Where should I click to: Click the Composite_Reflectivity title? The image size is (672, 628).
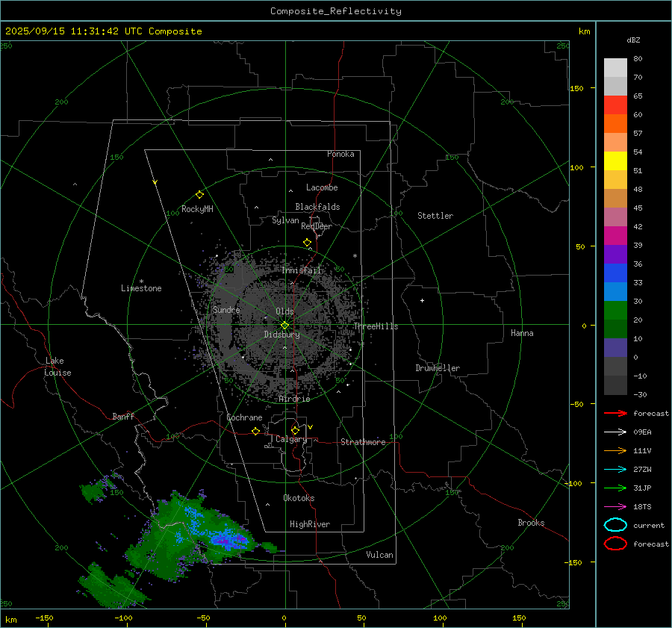click(x=336, y=11)
